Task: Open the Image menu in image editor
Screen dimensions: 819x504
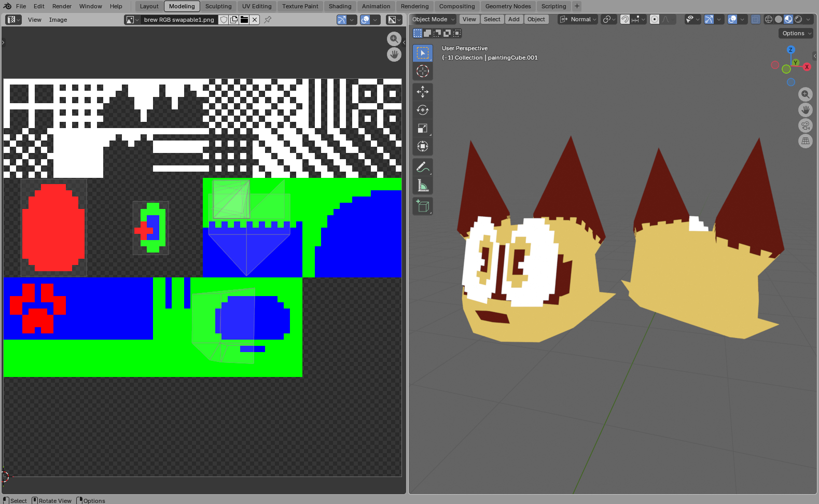Action: (58, 20)
